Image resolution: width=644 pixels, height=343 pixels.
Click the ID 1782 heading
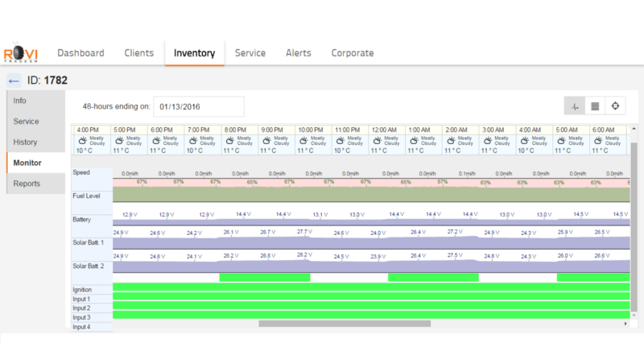pyautogui.click(x=47, y=80)
